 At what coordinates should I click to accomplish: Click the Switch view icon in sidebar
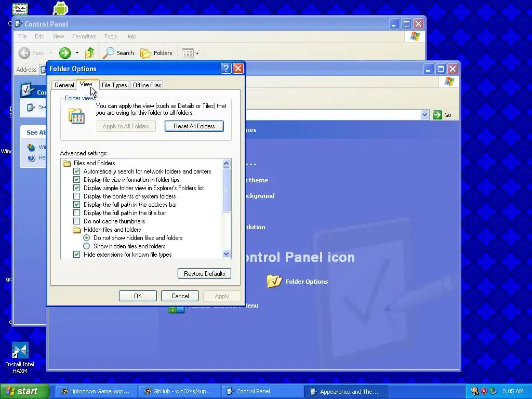(31, 107)
